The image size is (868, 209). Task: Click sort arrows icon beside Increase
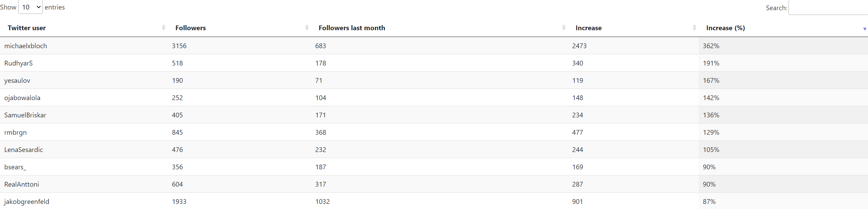[695, 28]
